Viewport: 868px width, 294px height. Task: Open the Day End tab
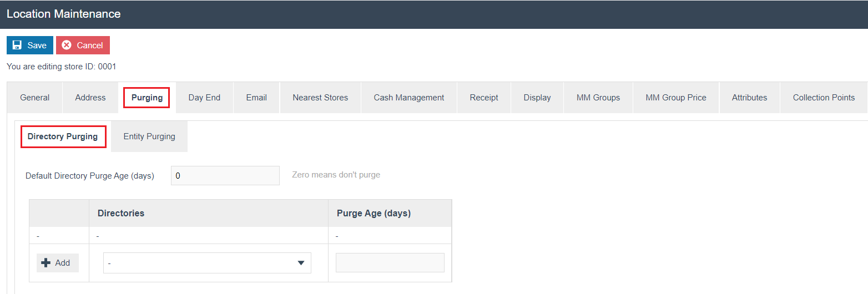pos(204,98)
